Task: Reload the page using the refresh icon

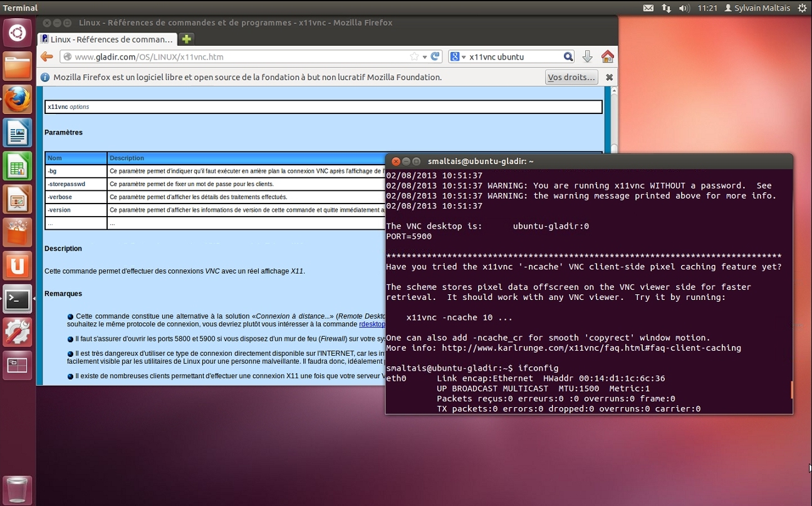Action: (x=436, y=57)
